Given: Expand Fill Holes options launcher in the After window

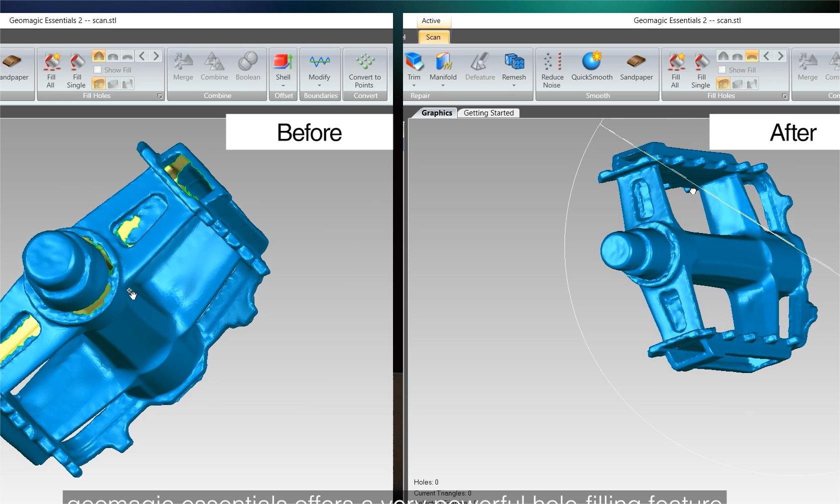Looking at the screenshot, I should pyautogui.click(x=784, y=96).
